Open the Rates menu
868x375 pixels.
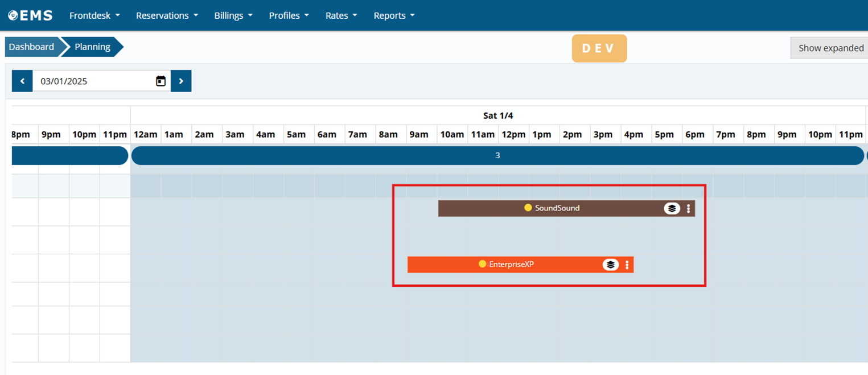(x=341, y=15)
